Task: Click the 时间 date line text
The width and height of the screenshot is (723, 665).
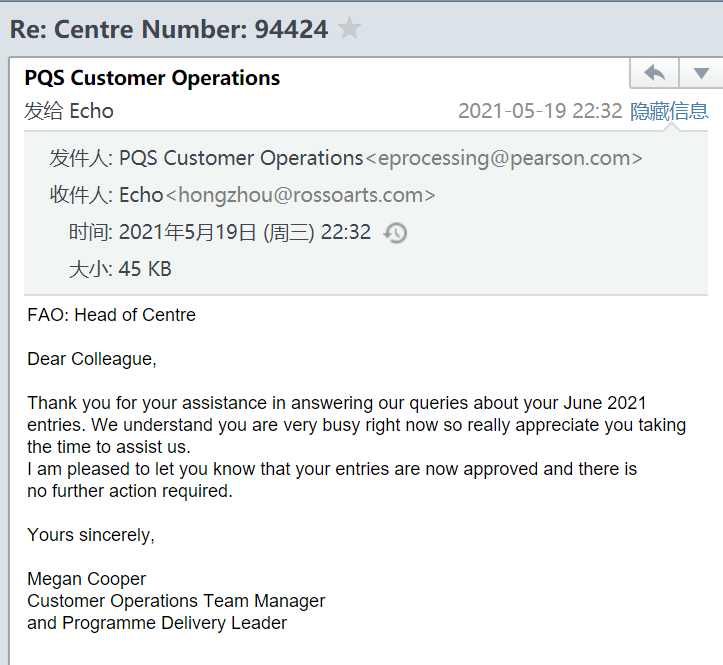Action: [x=220, y=232]
